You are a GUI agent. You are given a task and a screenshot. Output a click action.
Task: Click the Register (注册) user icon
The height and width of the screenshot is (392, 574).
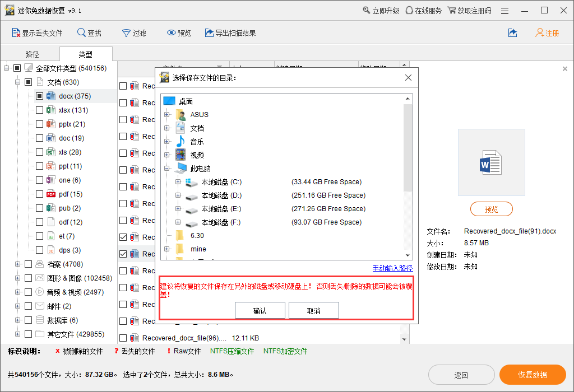(539, 33)
